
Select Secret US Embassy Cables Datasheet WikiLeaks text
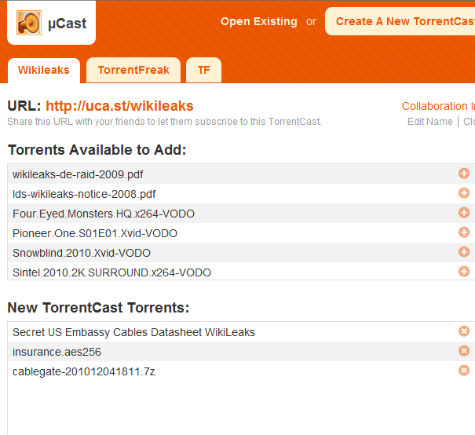[134, 332]
